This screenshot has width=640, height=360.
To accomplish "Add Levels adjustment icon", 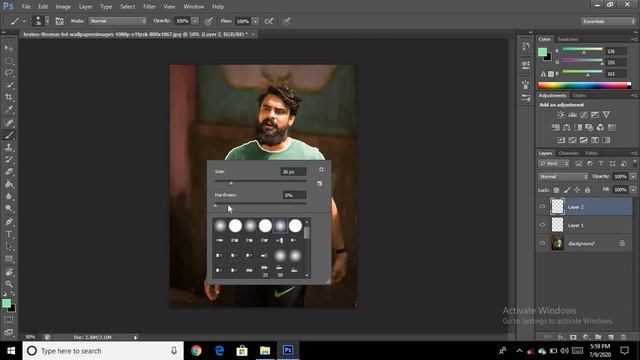I will coord(572,115).
